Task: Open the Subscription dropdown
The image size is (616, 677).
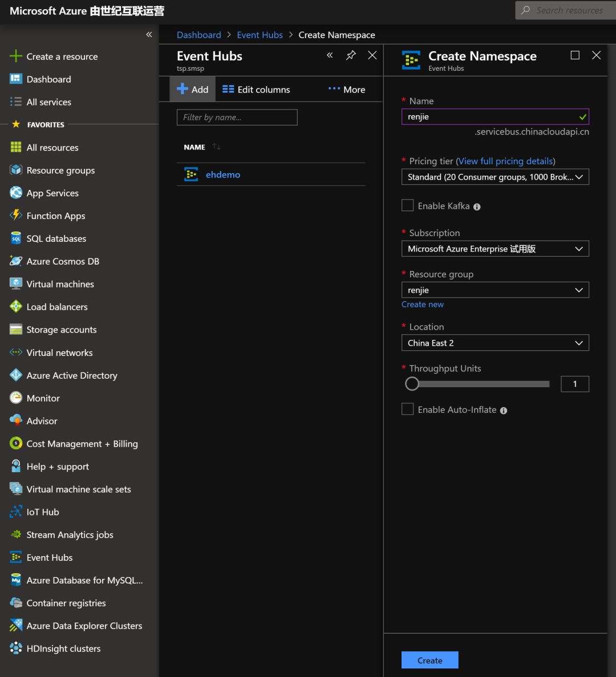Action: [x=495, y=249]
